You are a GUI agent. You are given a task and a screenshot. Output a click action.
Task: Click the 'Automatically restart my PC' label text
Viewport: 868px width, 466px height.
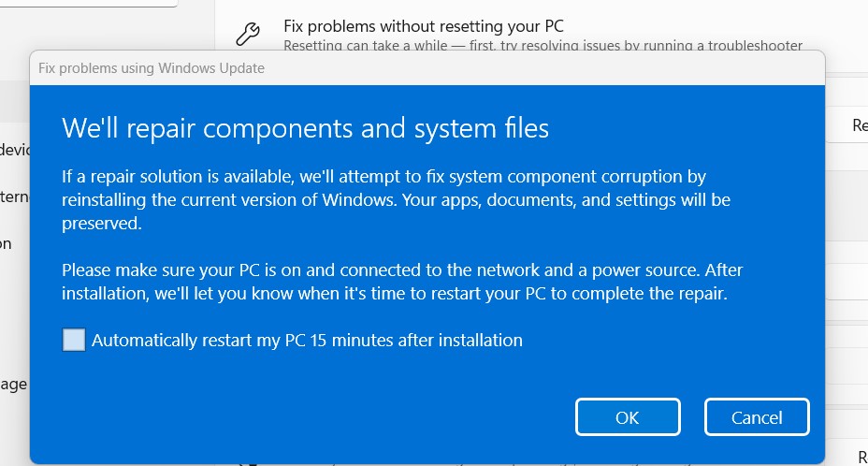pos(307,340)
